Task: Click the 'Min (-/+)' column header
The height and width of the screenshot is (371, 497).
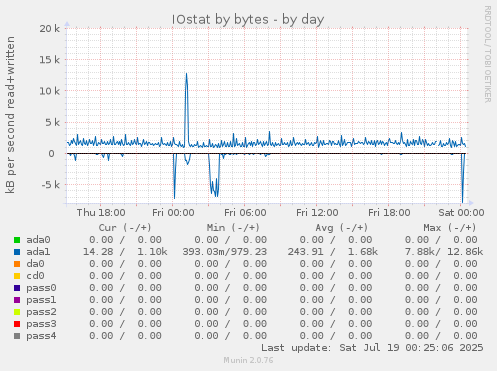Action: coord(233,228)
